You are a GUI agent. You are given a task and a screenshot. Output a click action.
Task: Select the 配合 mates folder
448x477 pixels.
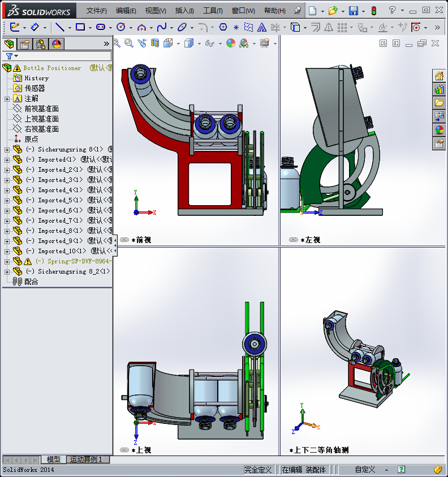coord(31,281)
